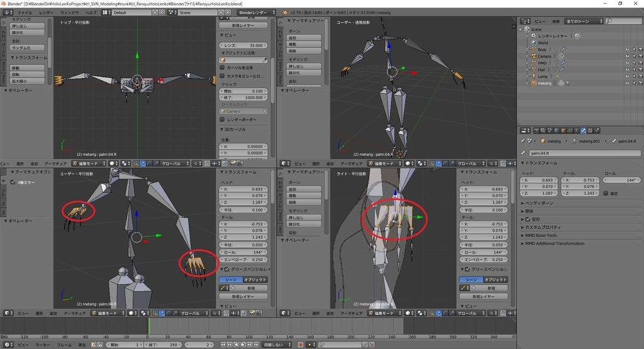Open the Object Constraints properties tab icon
The image size is (644, 349).
[x=570, y=130]
